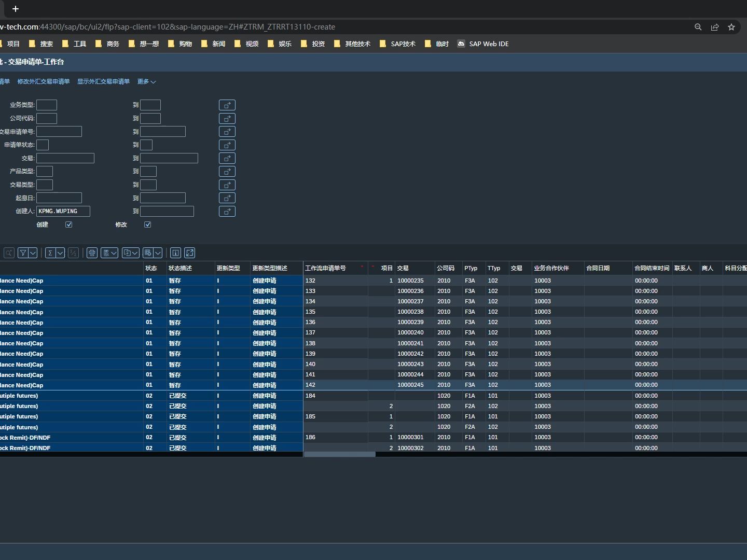Focus the 起息日 from-date input
Screen dimensions: 747x560
pos(59,198)
